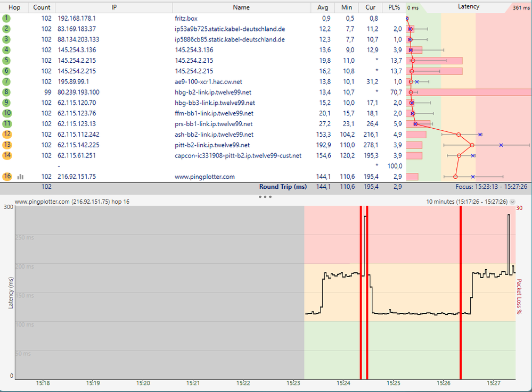Click hop 14 orange circle icon
This screenshot has height=392, width=532.
(x=7, y=155)
